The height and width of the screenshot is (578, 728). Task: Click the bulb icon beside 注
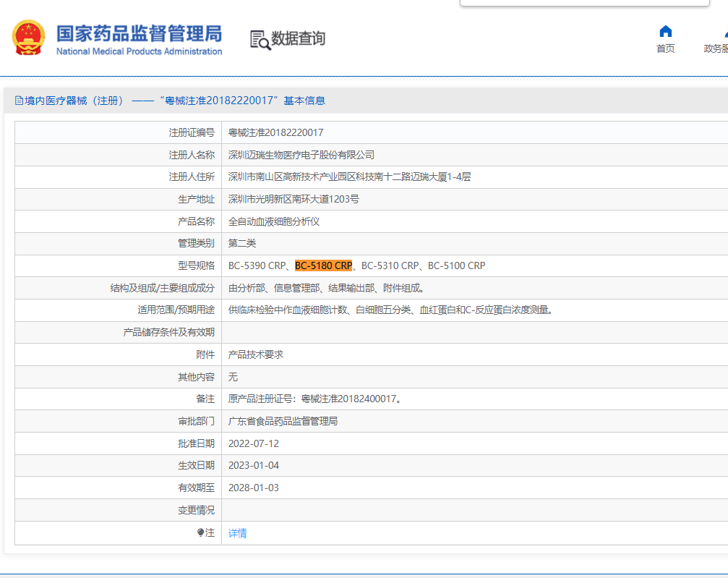200,532
